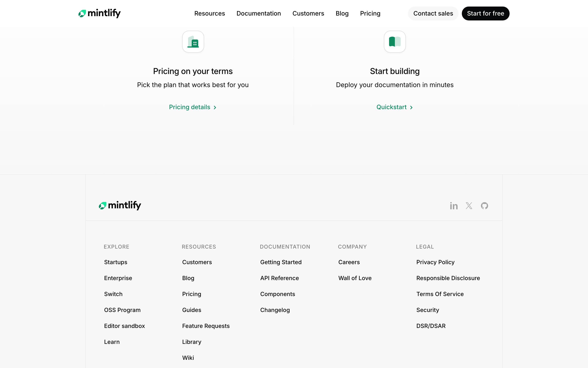Open the Changelog footer link
This screenshot has height=368, width=588.
click(x=275, y=310)
